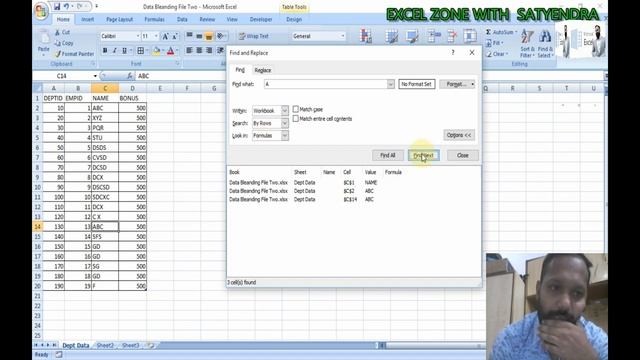Open the General number format dropdown
640x360 pixels.
coord(342,36)
